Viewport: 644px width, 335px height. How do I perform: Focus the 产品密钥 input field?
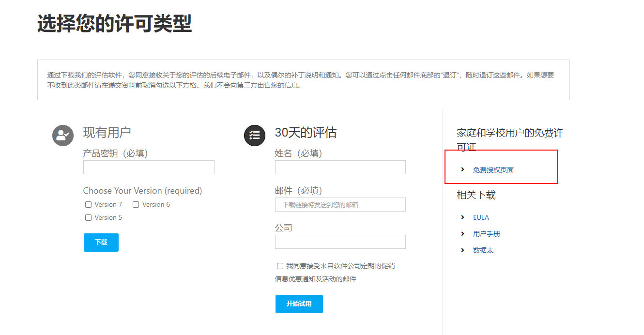[x=149, y=167]
